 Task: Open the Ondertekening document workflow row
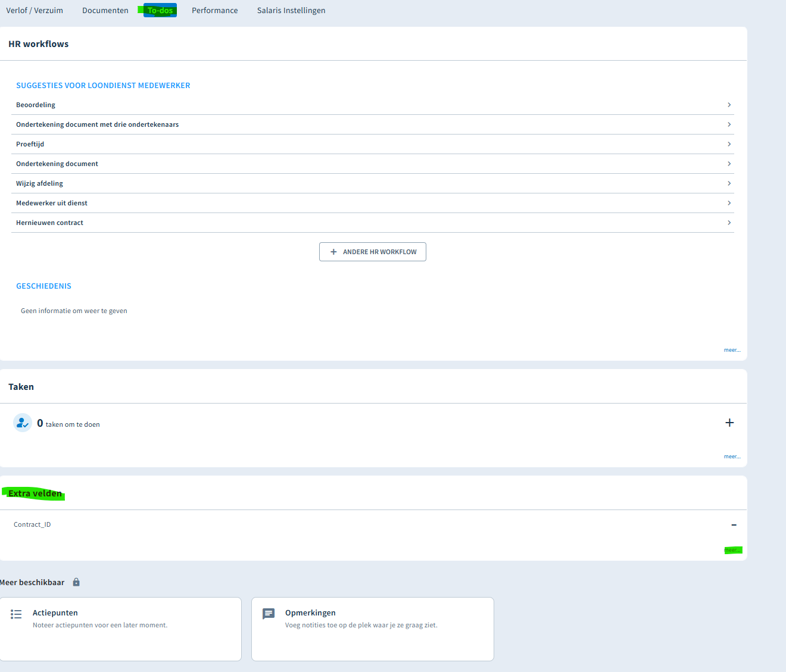373,164
